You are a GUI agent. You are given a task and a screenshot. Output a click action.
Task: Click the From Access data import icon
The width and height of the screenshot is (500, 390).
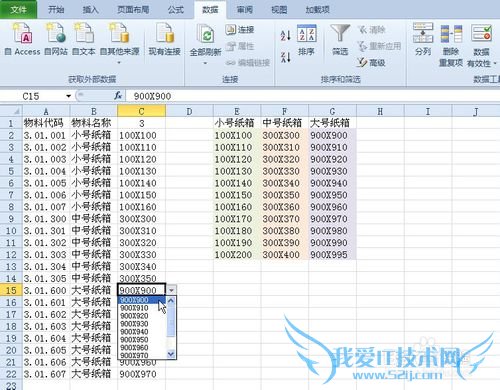click(22, 39)
